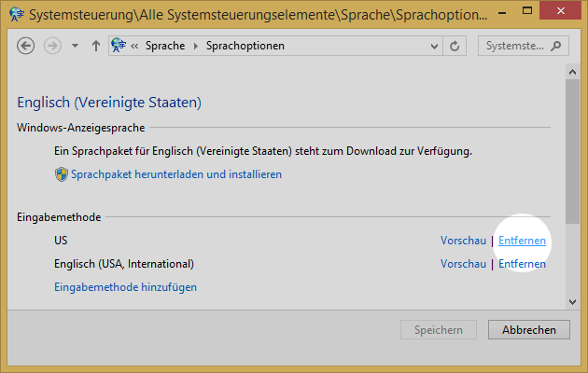588x373 pixels.
Task: Preview the US keyboard via Vorschau
Action: point(463,241)
